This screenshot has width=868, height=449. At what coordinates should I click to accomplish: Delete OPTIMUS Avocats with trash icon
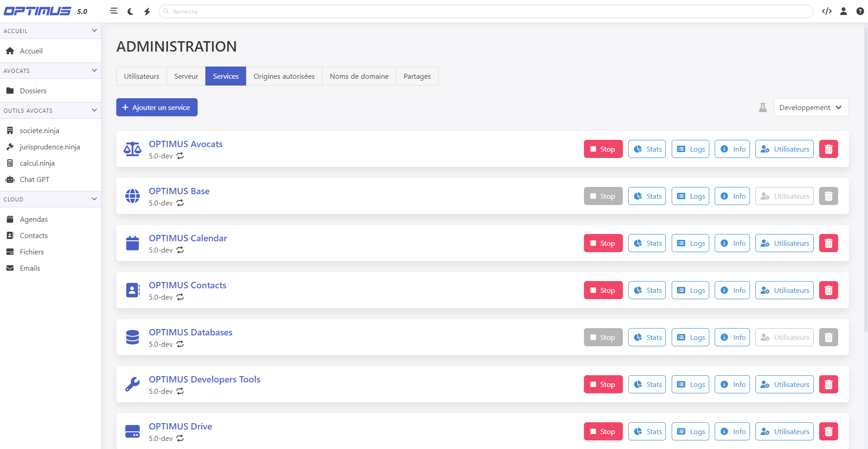829,149
